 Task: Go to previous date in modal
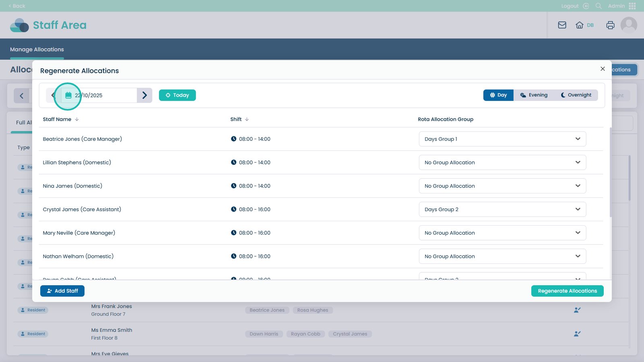click(53, 95)
